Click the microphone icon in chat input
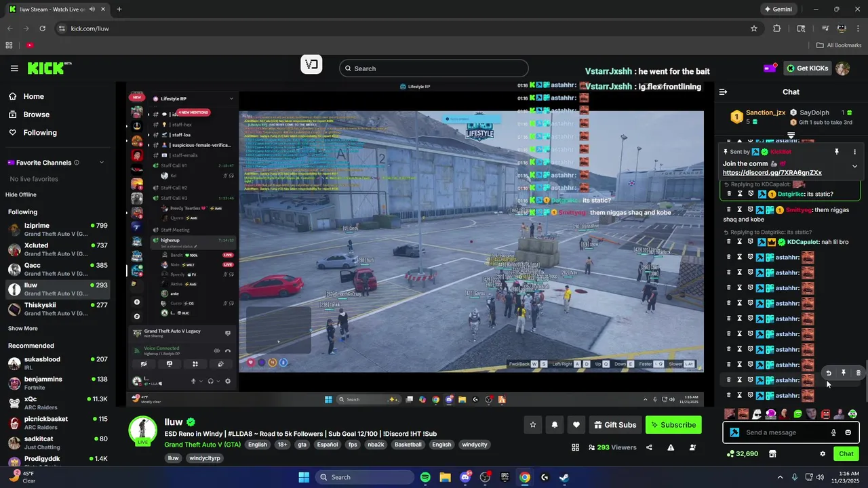 (x=833, y=432)
